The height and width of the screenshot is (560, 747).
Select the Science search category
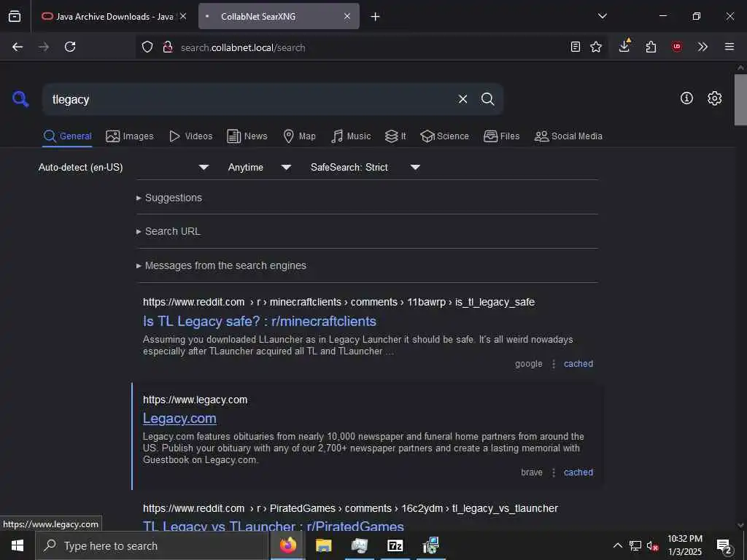click(444, 136)
